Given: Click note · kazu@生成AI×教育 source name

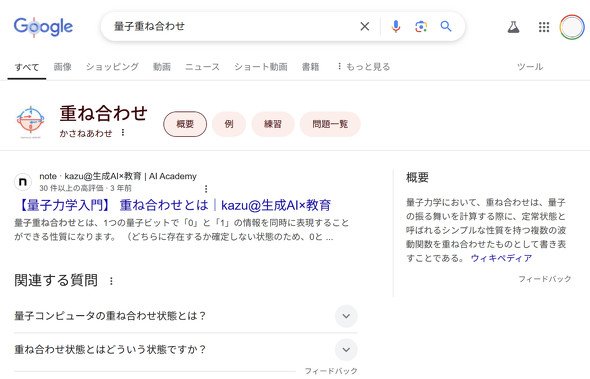Looking at the screenshot, I should (118, 176).
